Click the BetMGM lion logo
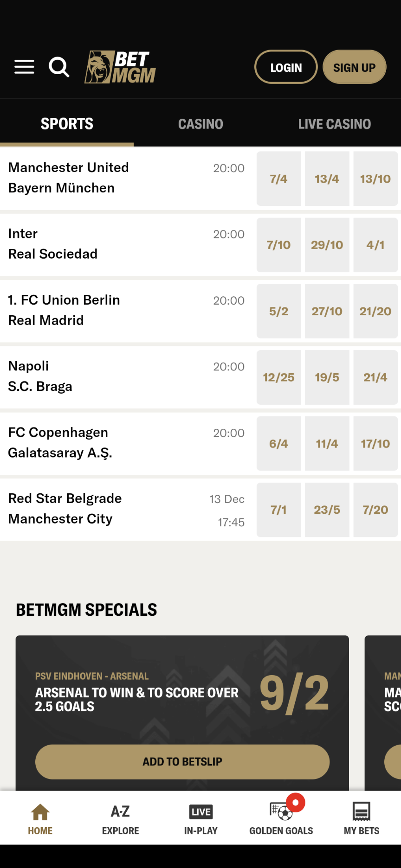 pos(120,67)
